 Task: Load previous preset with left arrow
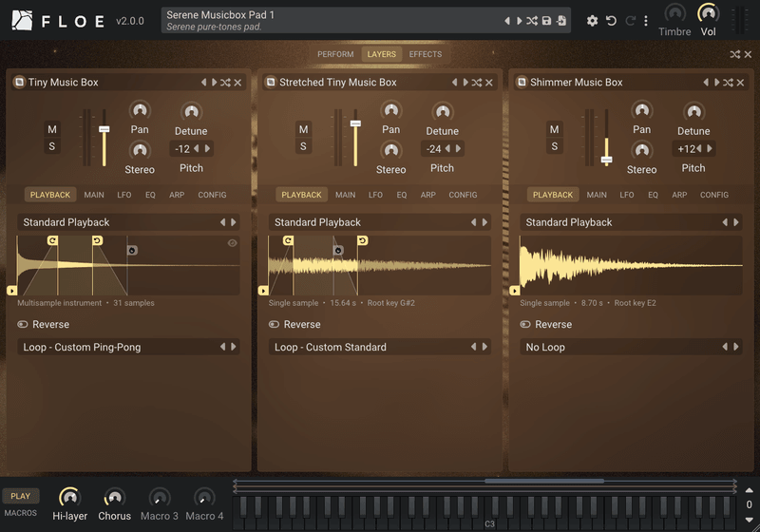[x=507, y=21]
